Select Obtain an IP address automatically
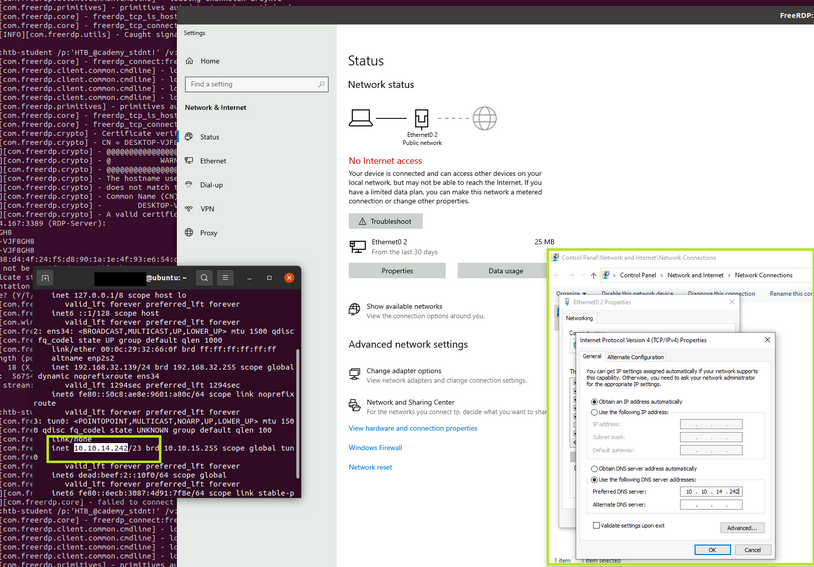 click(637, 402)
